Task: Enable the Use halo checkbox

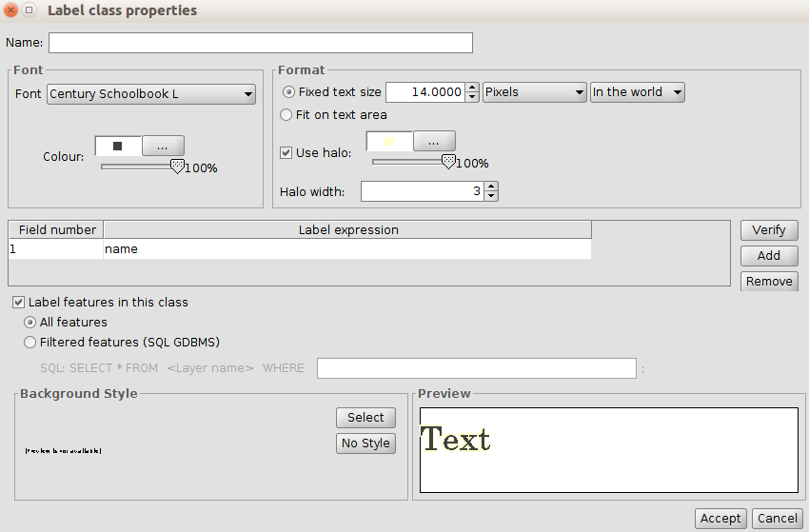Action: click(286, 153)
